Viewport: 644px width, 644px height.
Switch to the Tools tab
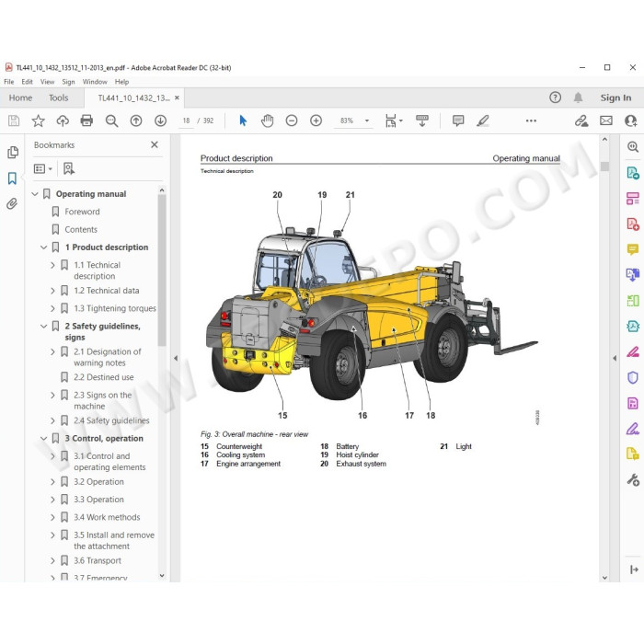[x=58, y=98]
